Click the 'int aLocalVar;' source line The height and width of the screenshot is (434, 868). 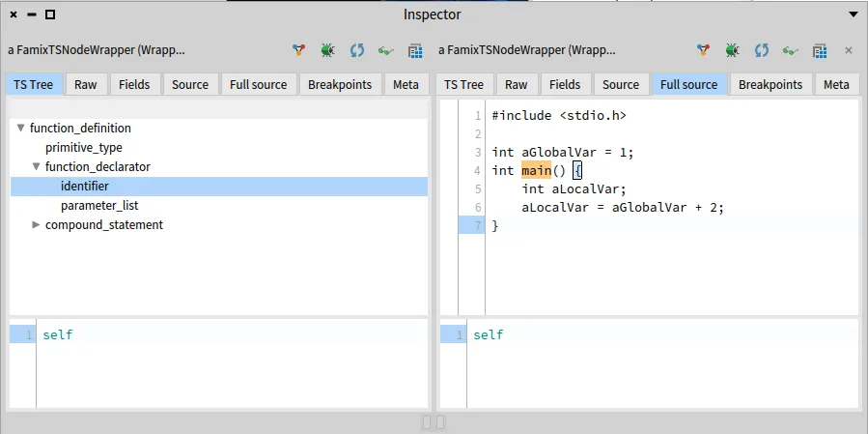[574, 189]
